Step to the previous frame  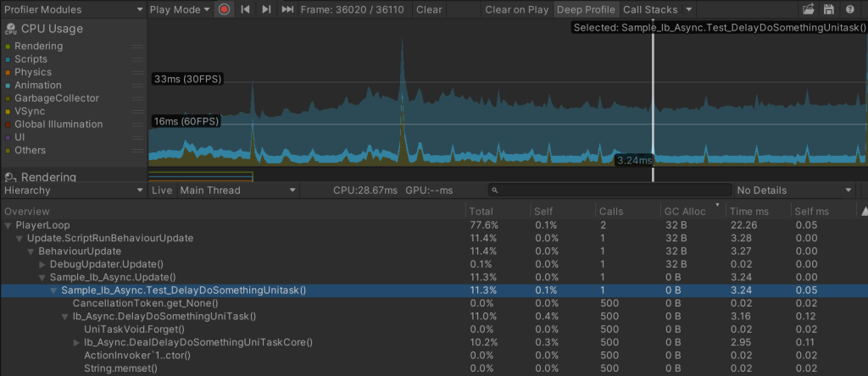click(246, 9)
